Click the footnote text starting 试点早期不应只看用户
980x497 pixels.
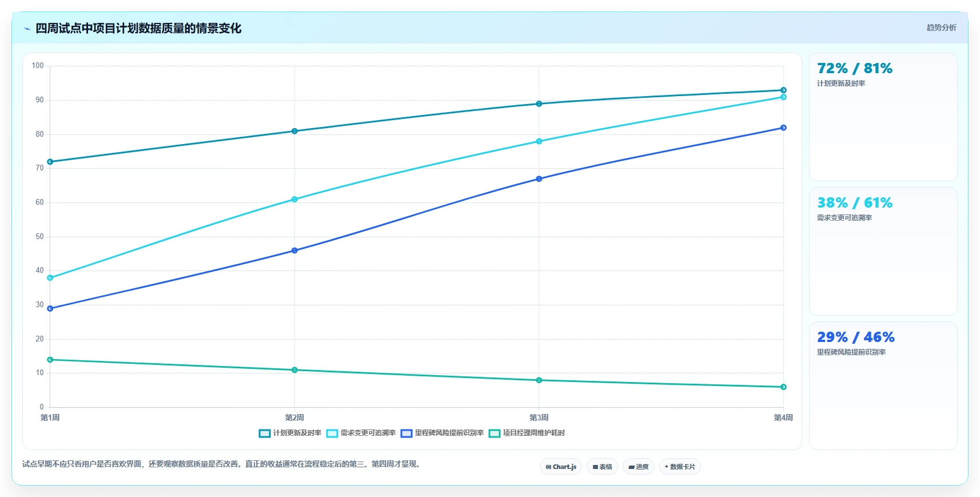coord(222,464)
